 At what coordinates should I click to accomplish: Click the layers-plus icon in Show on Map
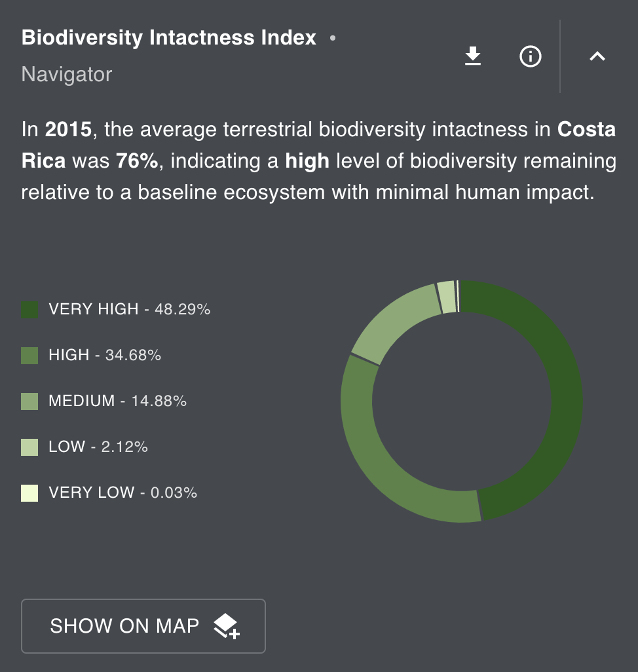pos(227,626)
